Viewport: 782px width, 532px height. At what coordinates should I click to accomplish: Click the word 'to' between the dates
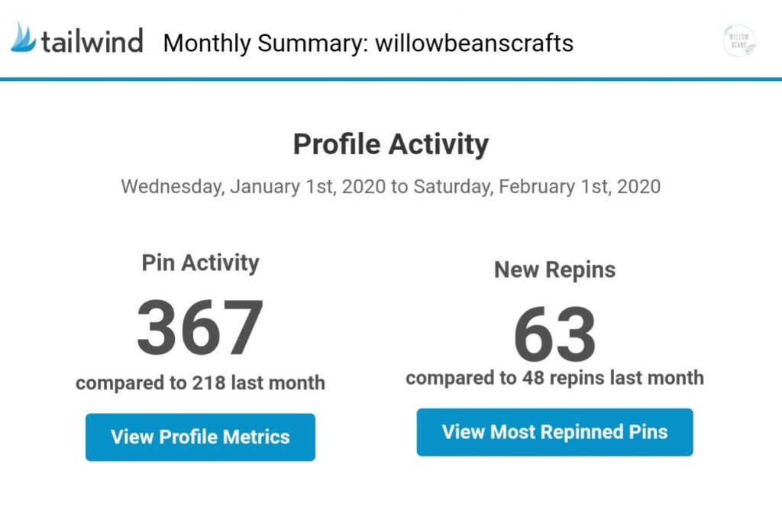point(399,187)
